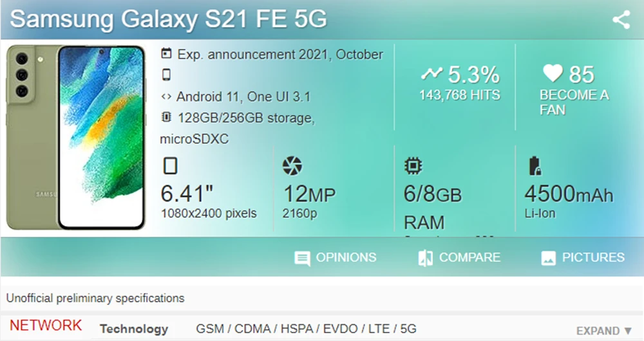Expand the Network specifications section
The height and width of the screenshot is (341, 644).
point(604,331)
